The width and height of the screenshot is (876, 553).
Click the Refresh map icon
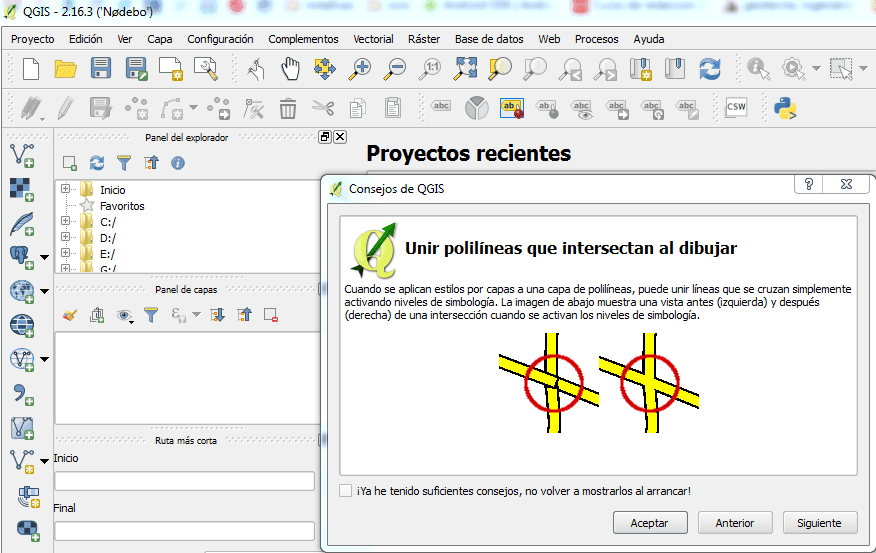(x=710, y=69)
